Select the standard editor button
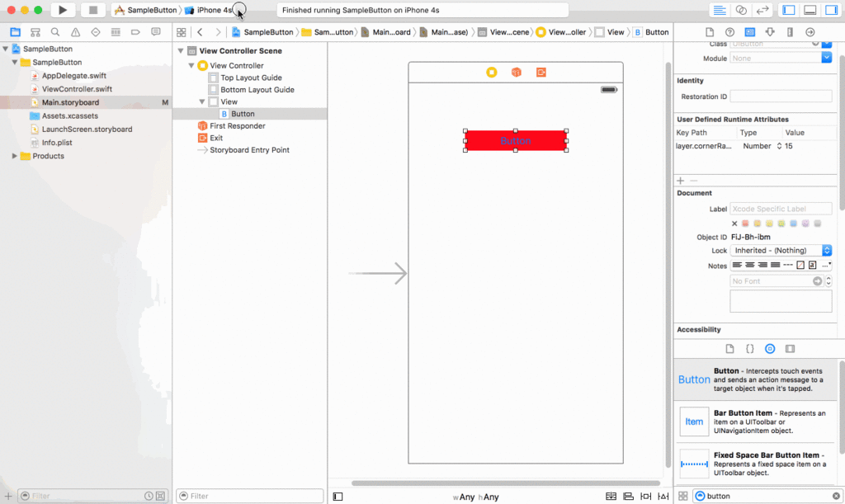The height and width of the screenshot is (504, 845). coord(720,10)
